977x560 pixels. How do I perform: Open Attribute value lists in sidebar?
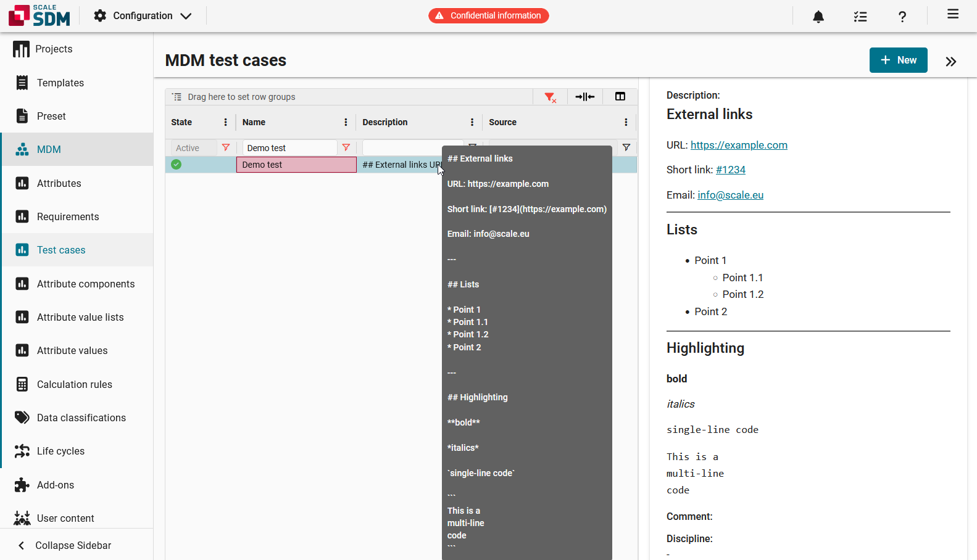(x=80, y=317)
